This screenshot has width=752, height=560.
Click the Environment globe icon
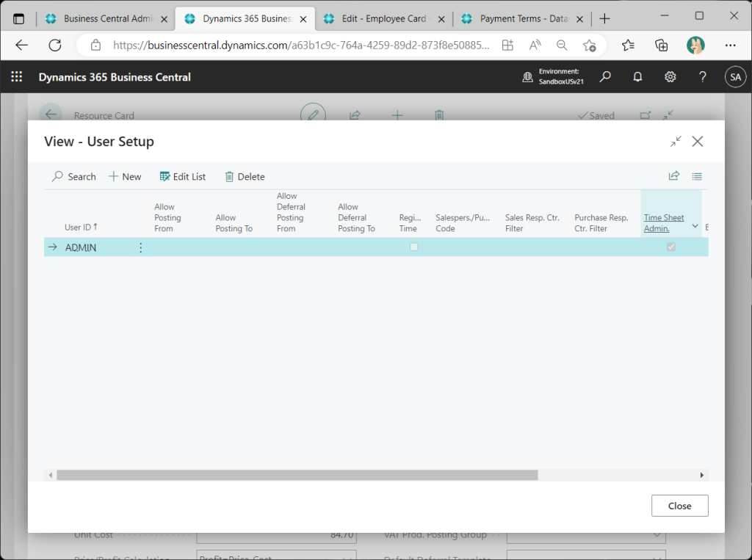[527, 77]
